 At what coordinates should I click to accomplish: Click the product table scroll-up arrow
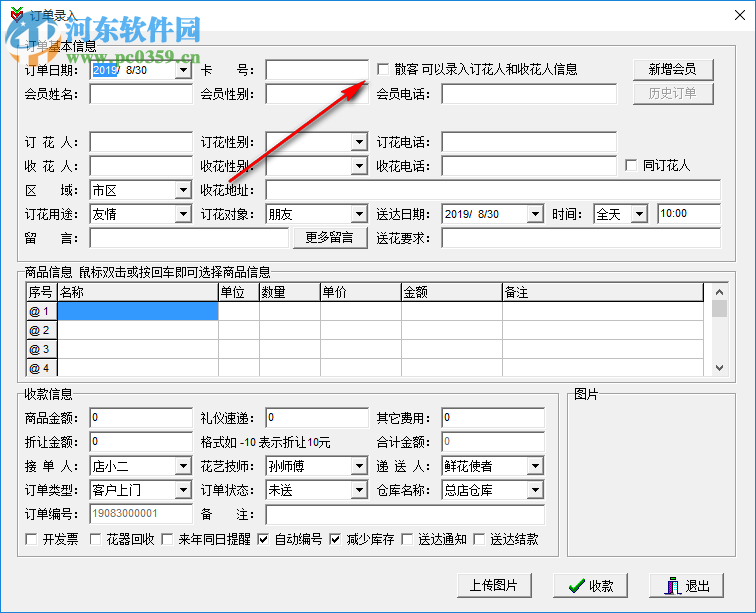(x=719, y=292)
